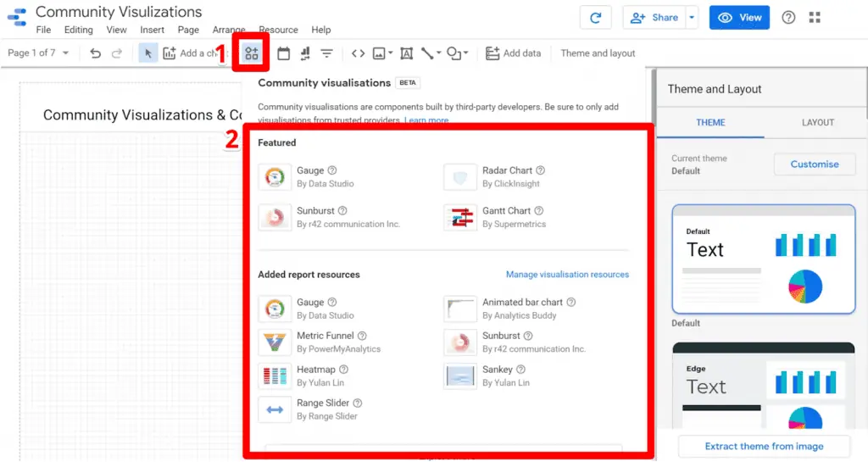
Task: Insert a text box
Action: tap(406, 53)
